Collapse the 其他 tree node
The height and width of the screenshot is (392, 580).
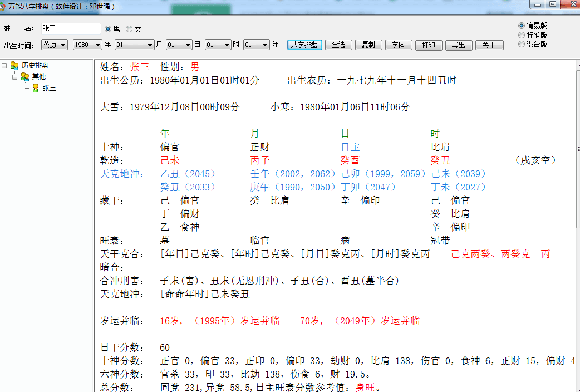pyautogui.click(x=15, y=77)
